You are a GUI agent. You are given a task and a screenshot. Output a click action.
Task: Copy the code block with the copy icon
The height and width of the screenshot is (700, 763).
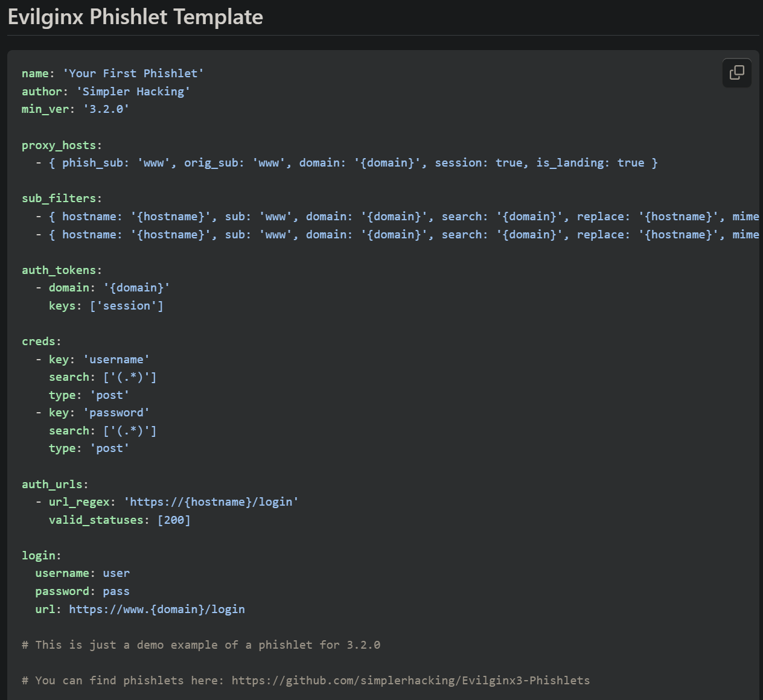[737, 73]
